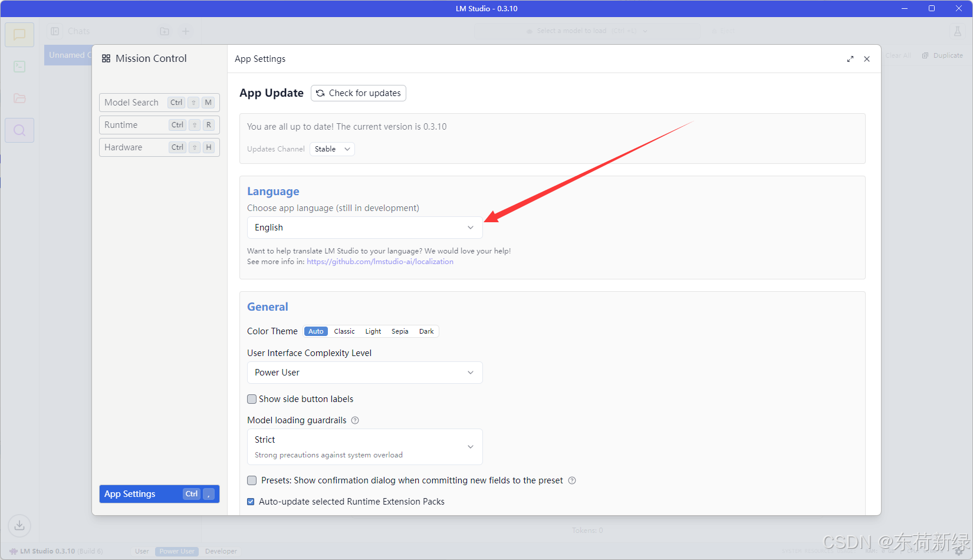
Task: Click the Mission Control grid icon
Action: (106, 58)
